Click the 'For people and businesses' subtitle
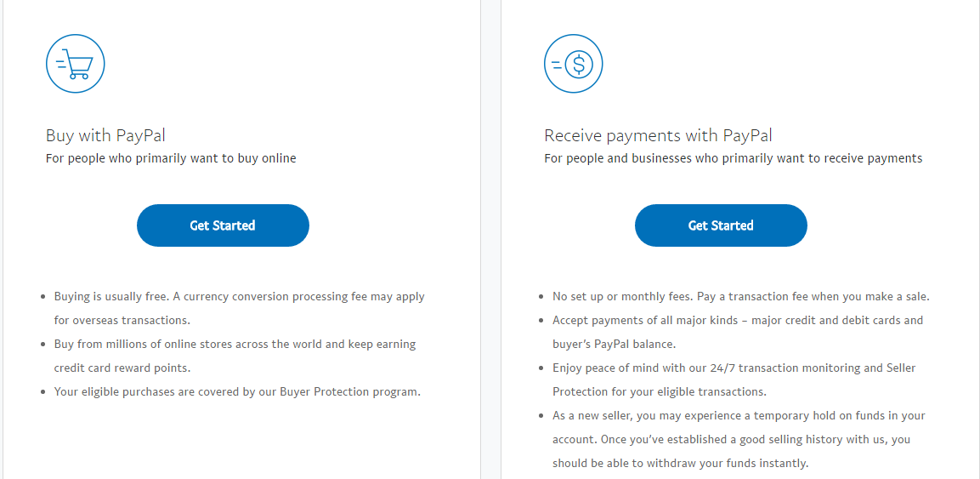This screenshot has width=980, height=479. tap(734, 159)
